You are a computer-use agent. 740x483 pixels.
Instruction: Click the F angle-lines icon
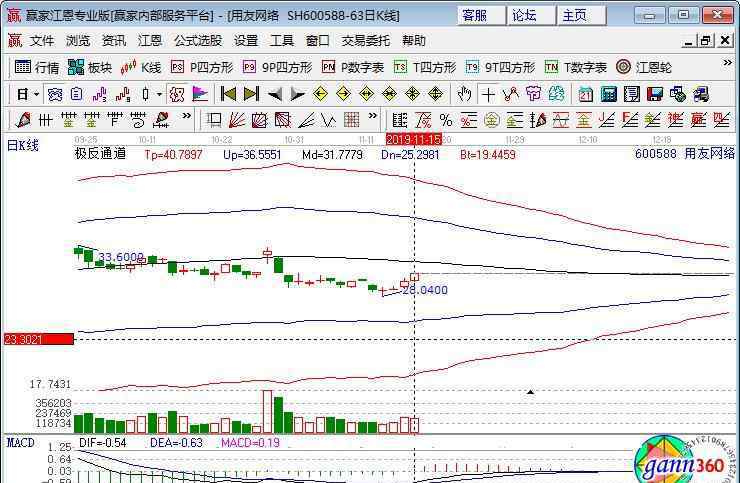coord(630,120)
